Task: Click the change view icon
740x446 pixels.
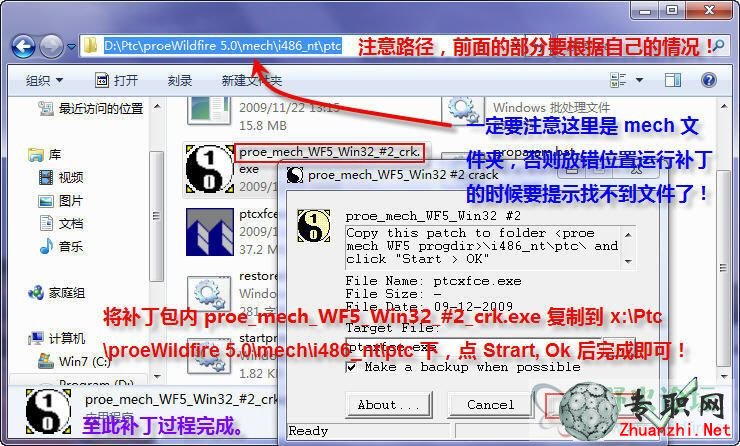Action: pos(618,80)
